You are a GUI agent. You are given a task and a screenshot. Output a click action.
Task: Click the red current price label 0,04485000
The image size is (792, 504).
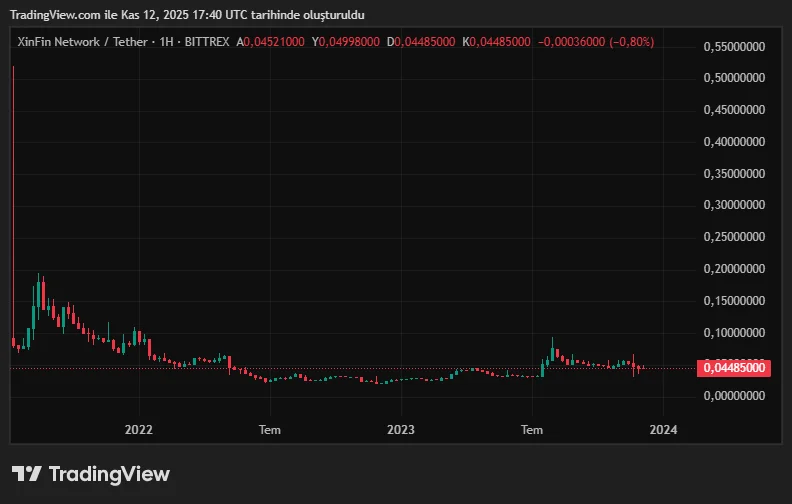(x=735, y=368)
